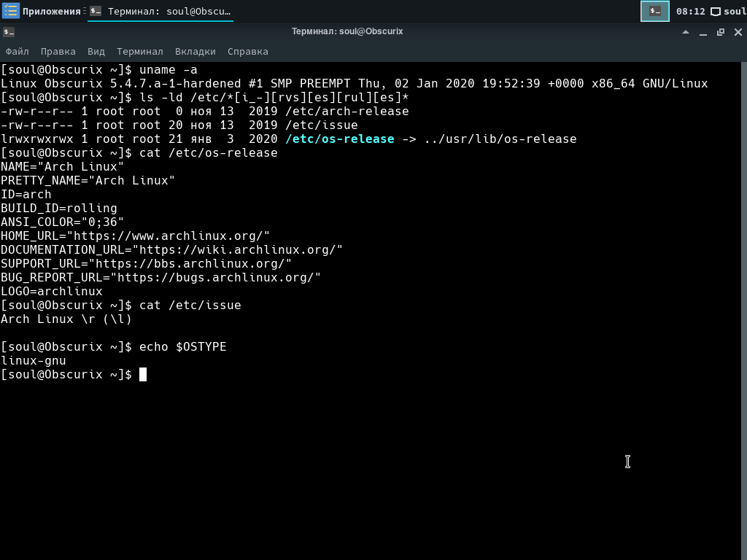The width and height of the screenshot is (747, 560).
Task: Open the Вид menu
Action: click(96, 52)
